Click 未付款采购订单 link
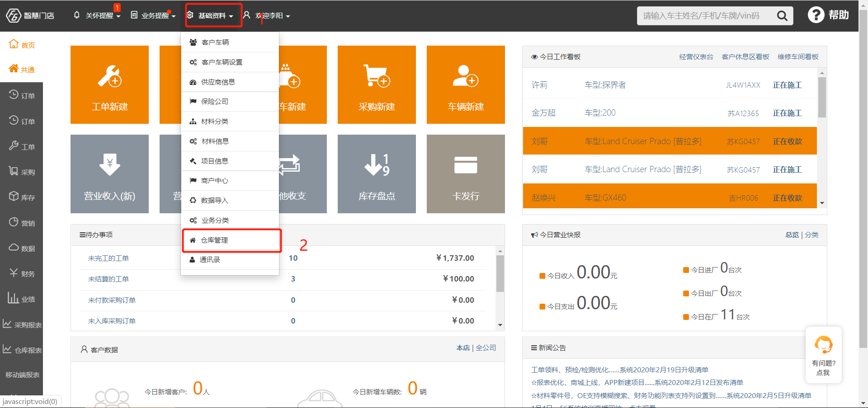This screenshot has height=408, width=868. coord(112,300)
